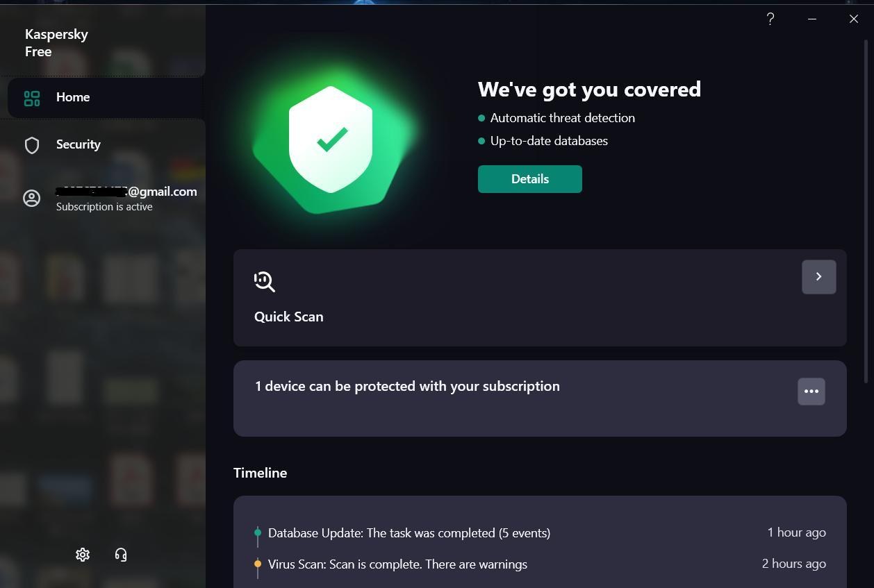This screenshot has width=874, height=588.
Task: Minimize the Kaspersky window
Action: pos(811,19)
